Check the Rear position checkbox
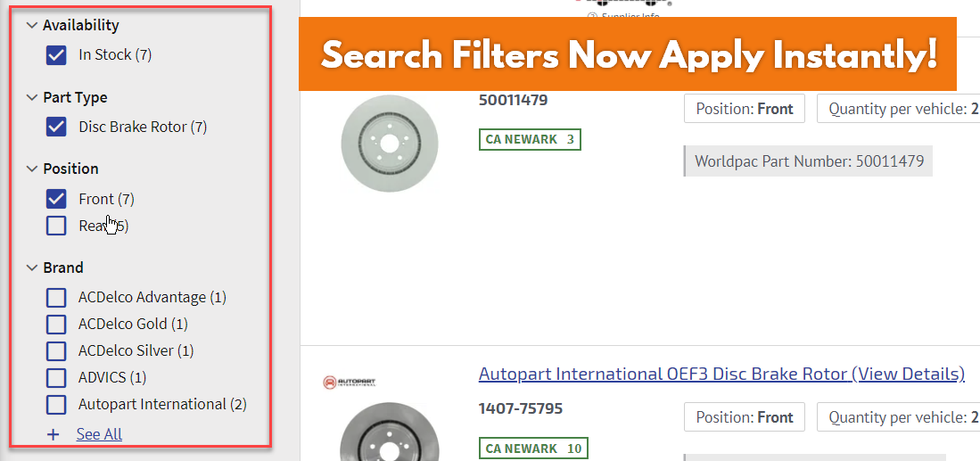The width and height of the screenshot is (980, 461). click(56, 226)
